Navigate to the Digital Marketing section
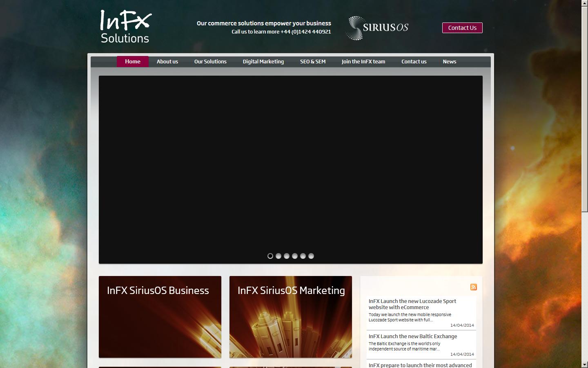The image size is (588, 368). [263, 61]
